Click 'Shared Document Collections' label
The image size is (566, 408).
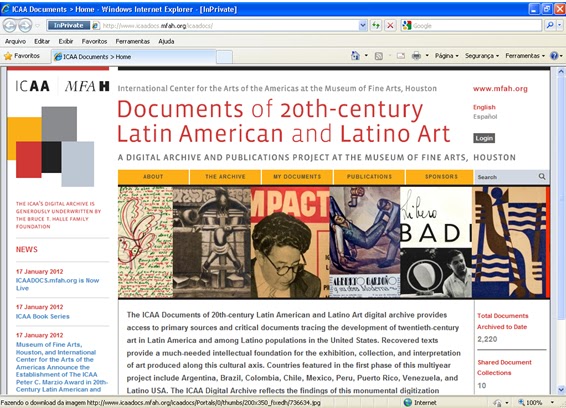(x=504, y=368)
